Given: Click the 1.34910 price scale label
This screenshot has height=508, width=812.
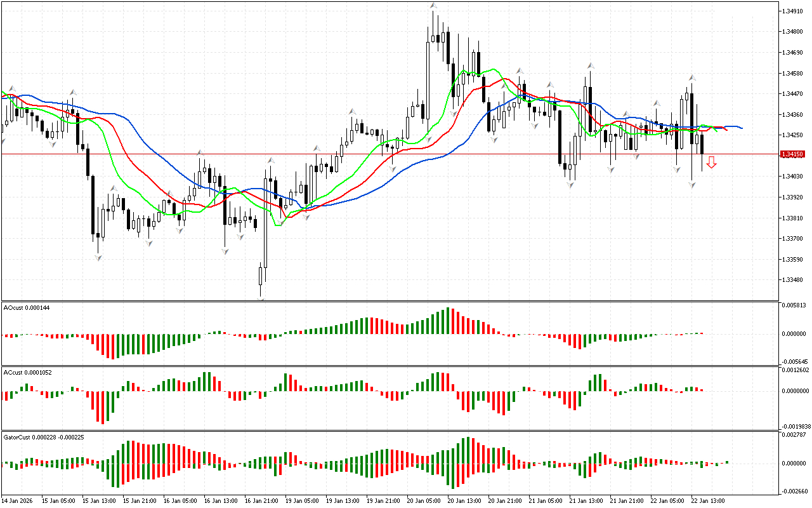Looking at the screenshot, I should pos(794,11).
